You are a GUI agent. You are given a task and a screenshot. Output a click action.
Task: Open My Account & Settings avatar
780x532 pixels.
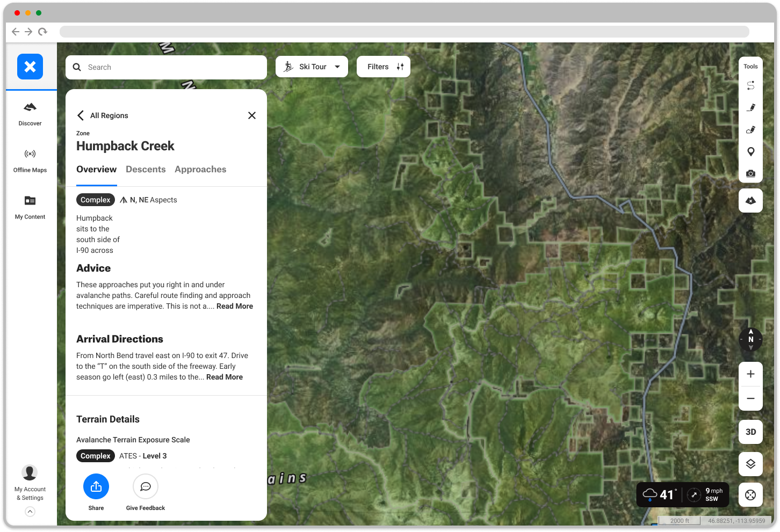click(30, 473)
